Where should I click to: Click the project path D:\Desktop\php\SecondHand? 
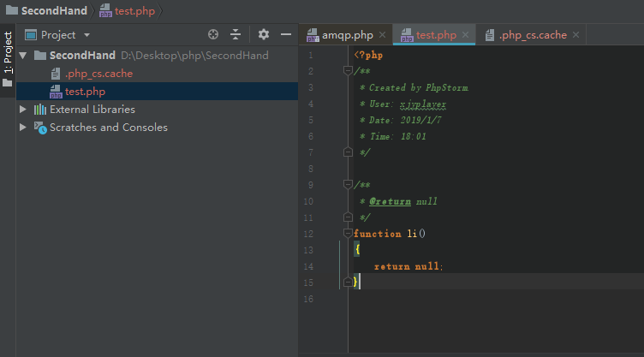coord(194,55)
